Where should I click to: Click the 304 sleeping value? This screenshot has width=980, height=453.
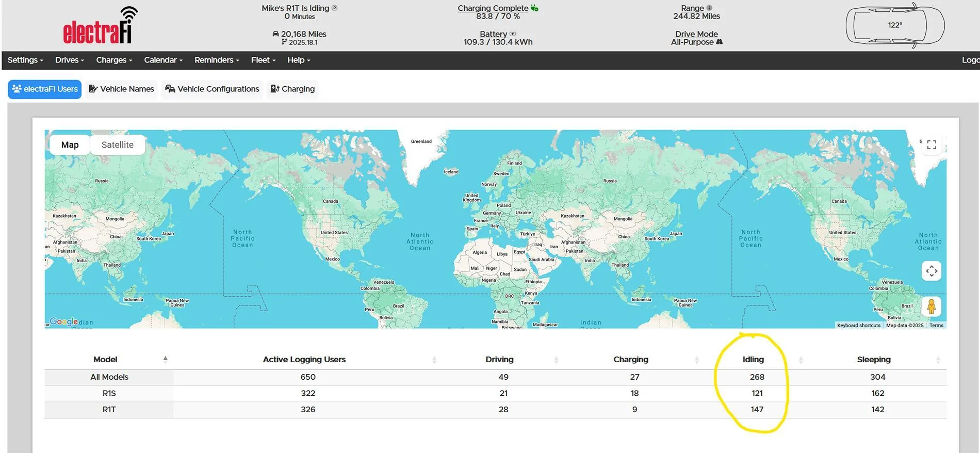[878, 377]
